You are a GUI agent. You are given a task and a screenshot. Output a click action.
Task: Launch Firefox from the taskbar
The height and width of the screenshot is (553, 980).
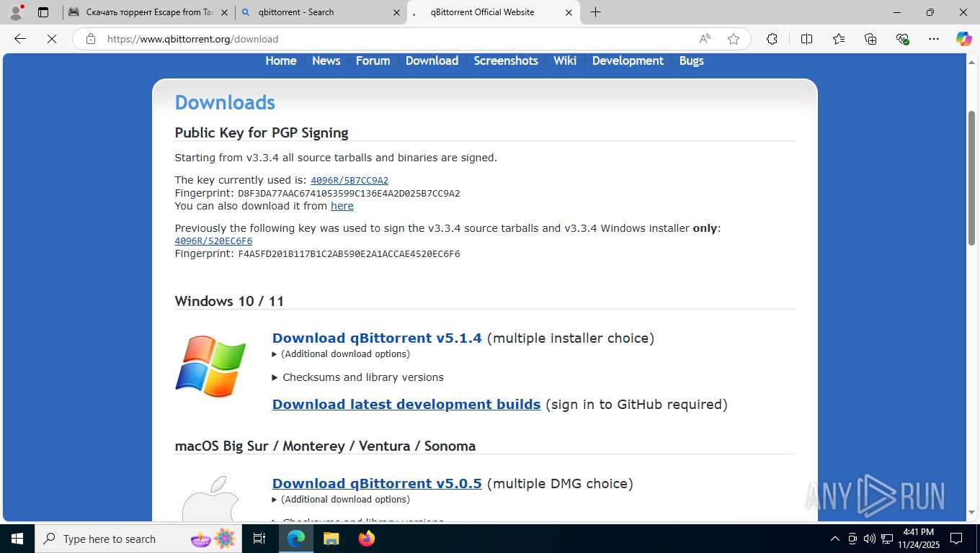[x=366, y=539]
